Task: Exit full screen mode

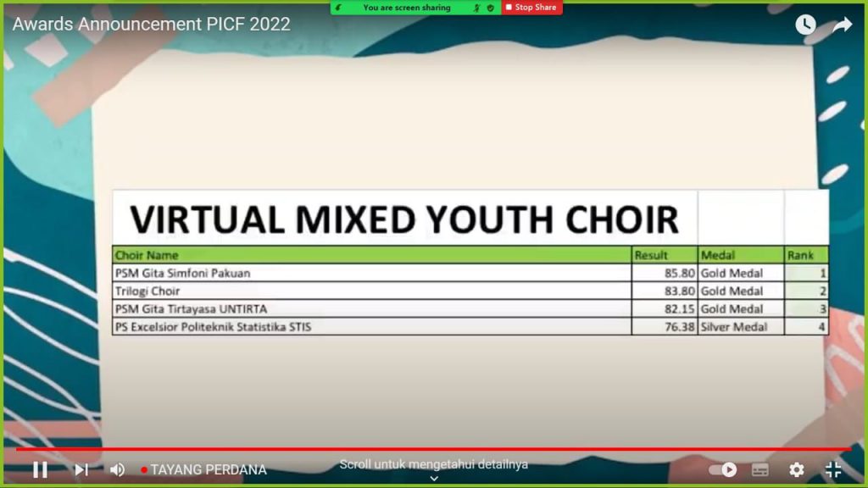Action: tap(833, 469)
